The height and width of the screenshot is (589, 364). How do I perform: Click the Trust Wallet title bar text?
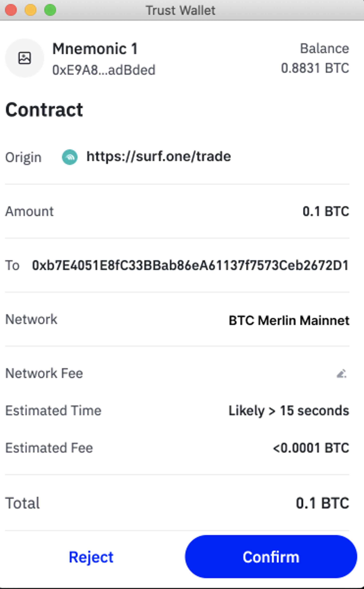coord(181,10)
